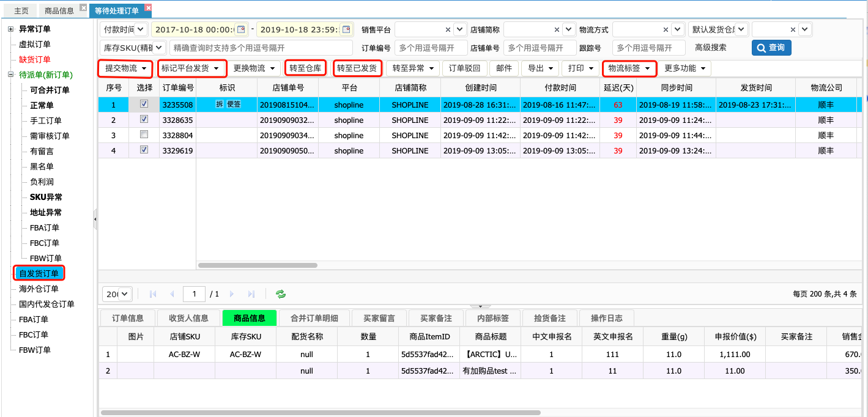Check the checkbox for order 3328804
This screenshot has width=868, height=417.
click(145, 135)
